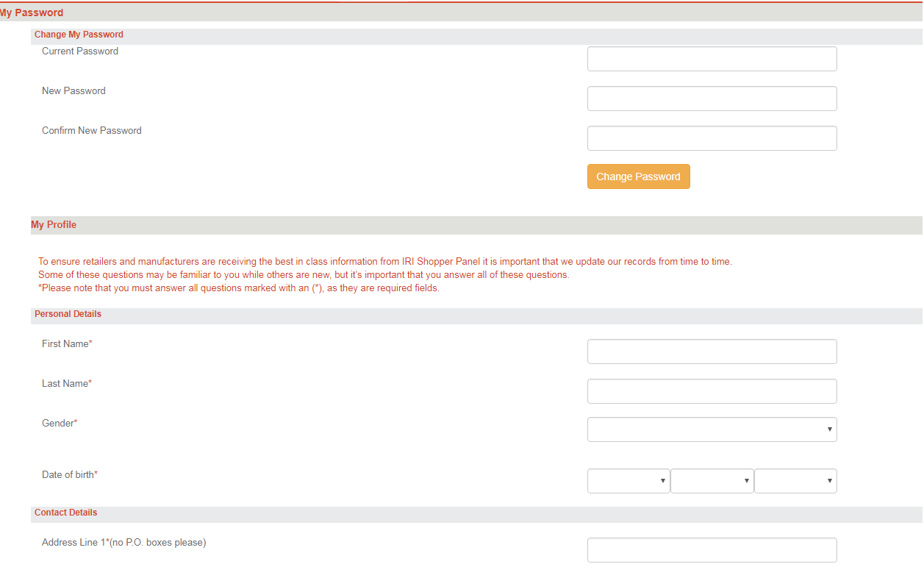Open the Gender dropdown

point(712,429)
